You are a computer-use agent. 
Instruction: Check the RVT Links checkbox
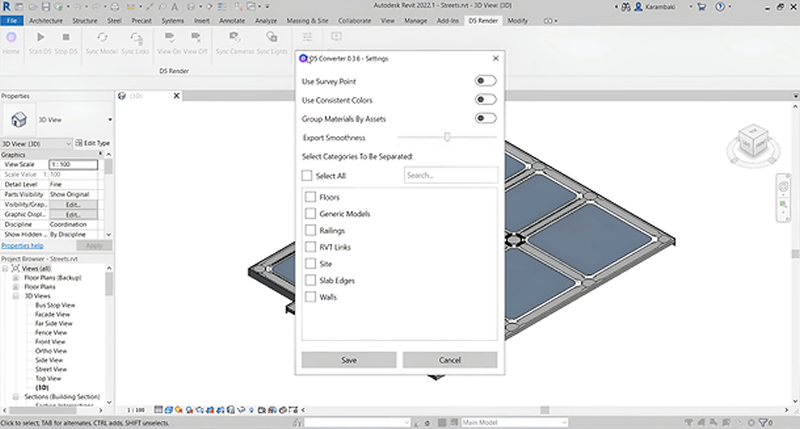[310, 247]
